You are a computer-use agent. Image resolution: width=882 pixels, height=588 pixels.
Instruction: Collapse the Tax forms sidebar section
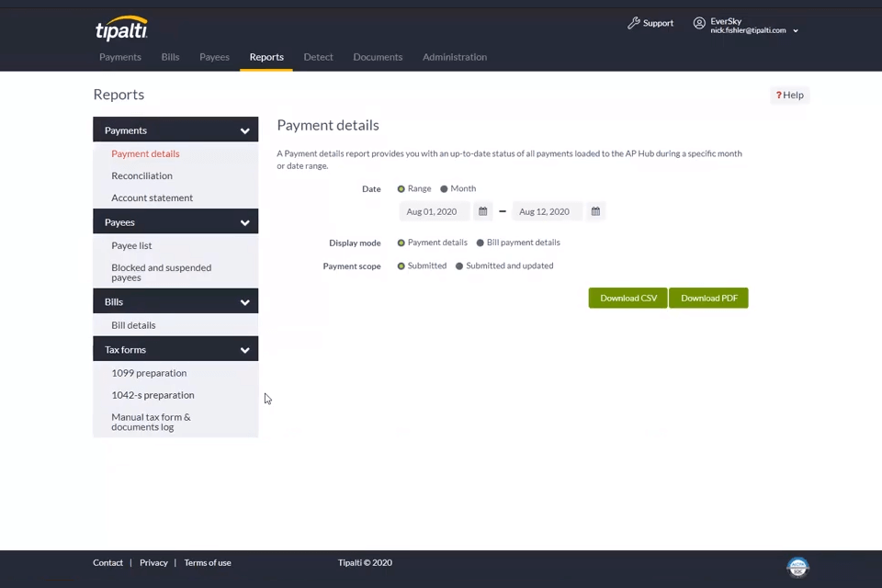244,349
